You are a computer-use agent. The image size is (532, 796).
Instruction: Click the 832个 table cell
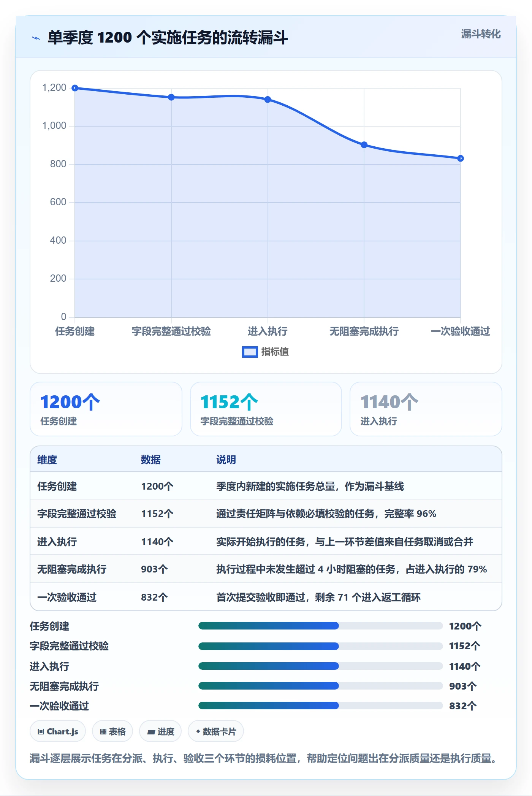pyautogui.click(x=154, y=597)
